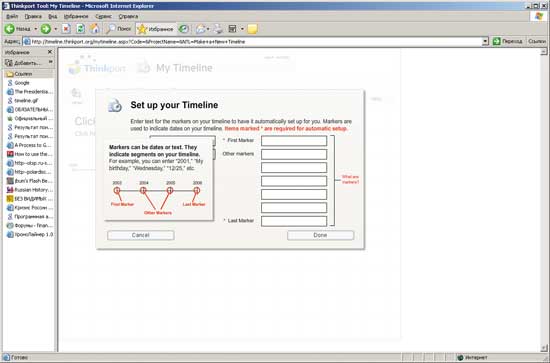
Task: Click the red What are markers? link
Action: pos(350,180)
